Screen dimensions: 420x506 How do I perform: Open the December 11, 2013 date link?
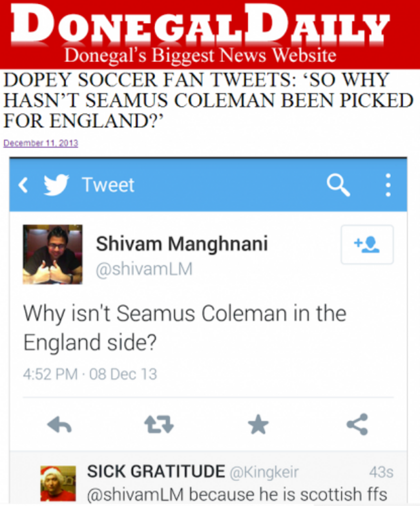tap(41, 143)
